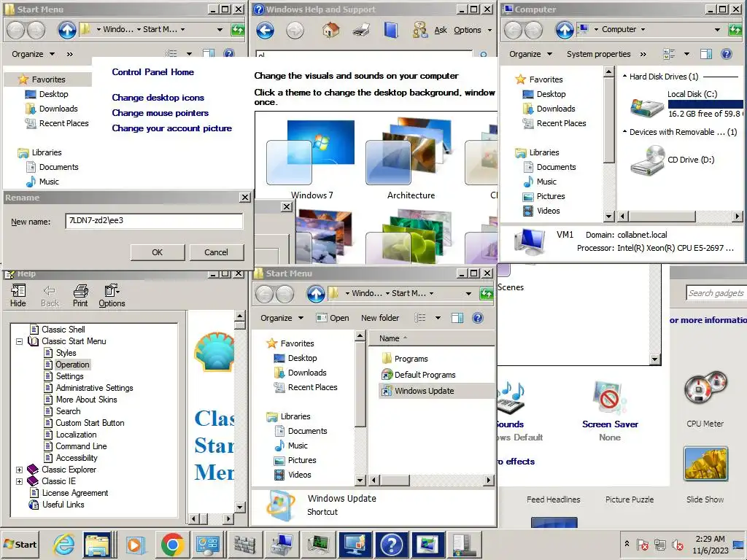Click New name field in Rename dialog

click(x=154, y=221)
